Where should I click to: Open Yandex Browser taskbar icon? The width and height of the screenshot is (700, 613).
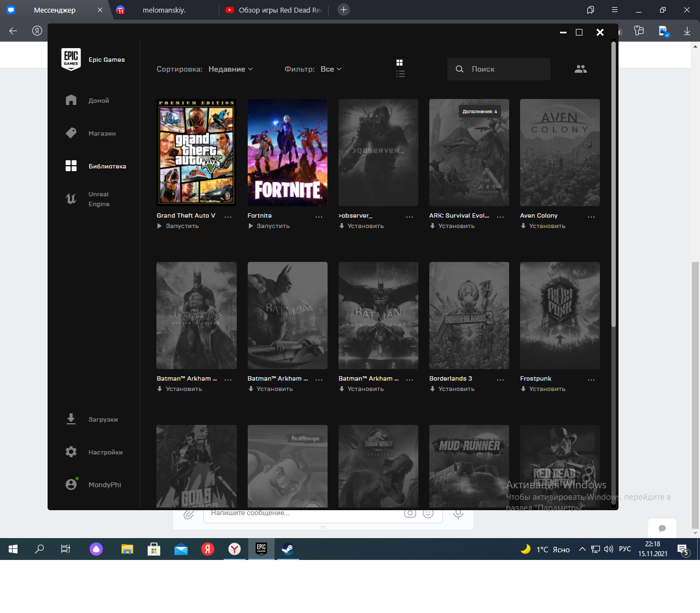tap(235, 549)
